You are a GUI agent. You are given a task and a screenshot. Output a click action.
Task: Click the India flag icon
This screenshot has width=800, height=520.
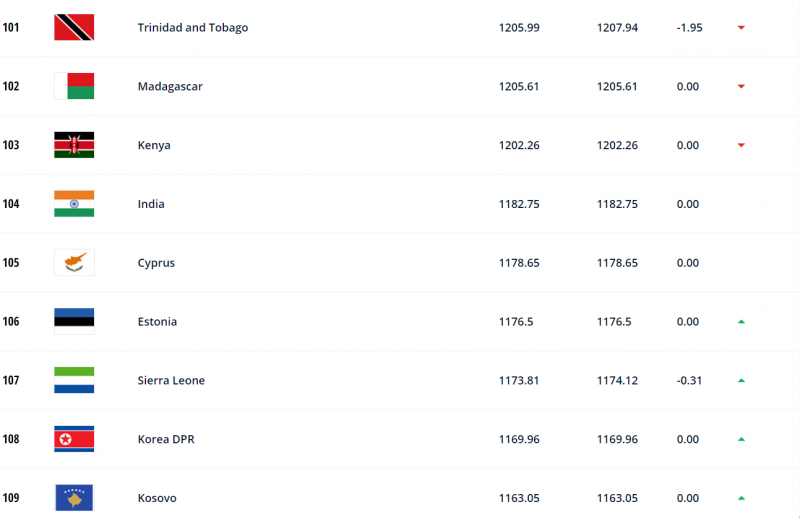pos(74,204)
